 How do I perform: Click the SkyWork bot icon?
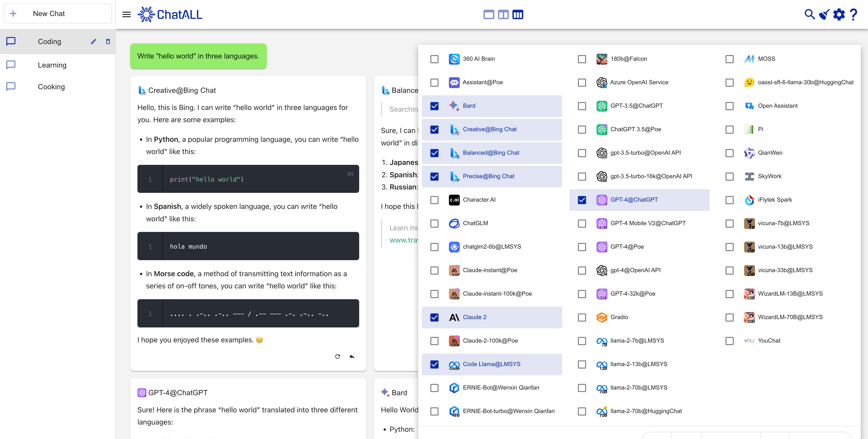click(749, 176)
